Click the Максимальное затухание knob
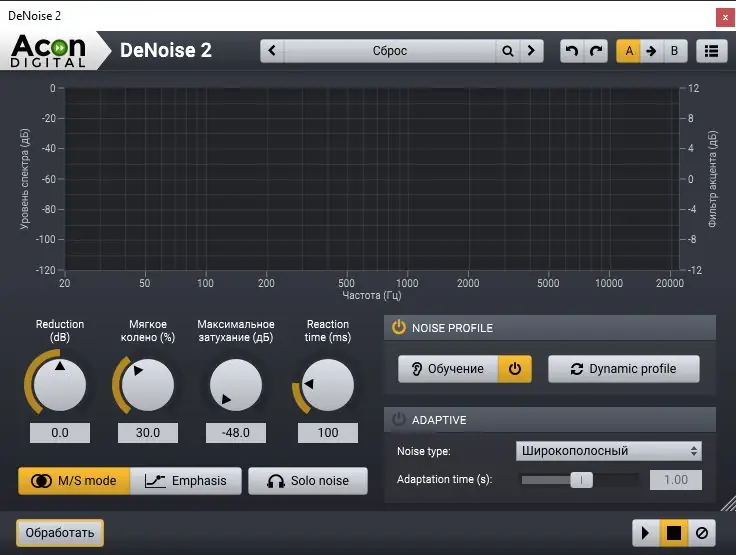 pos(236,385)
